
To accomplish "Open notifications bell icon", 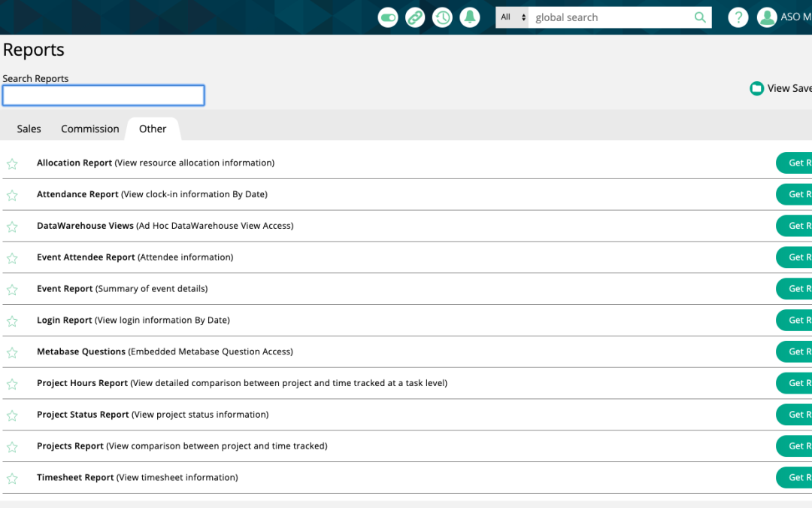I will (x=470, y=17).
